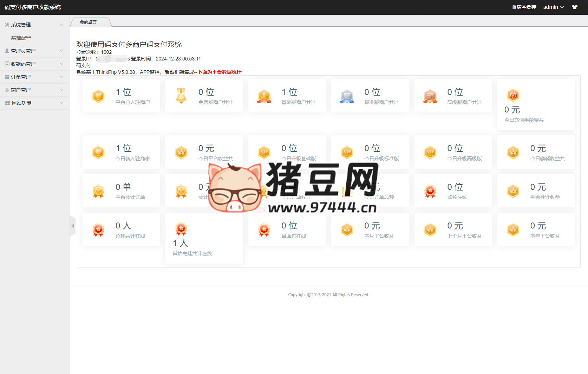
Task: Click the sidebar collapse arrow on left edge
Action: 73,226
